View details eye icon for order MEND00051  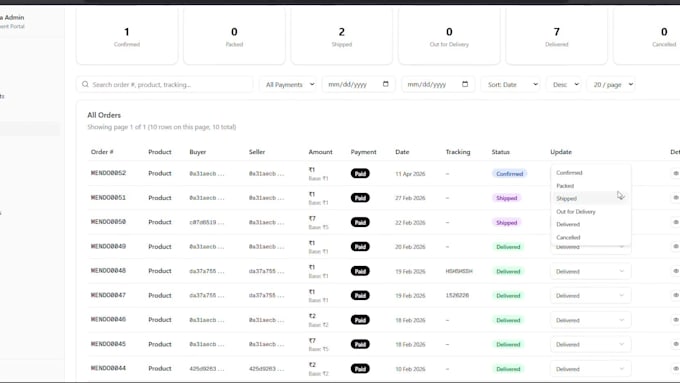[x=676, y=197]
